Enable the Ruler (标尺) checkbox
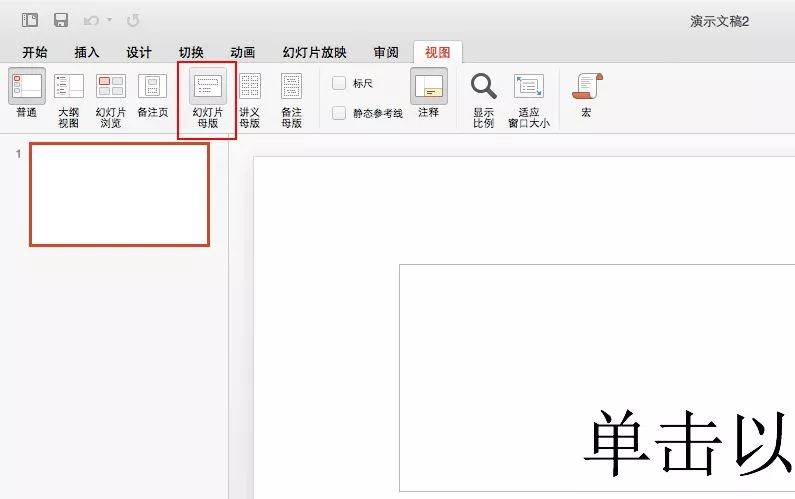Screen dimensions: 795x499 point(340,83)
